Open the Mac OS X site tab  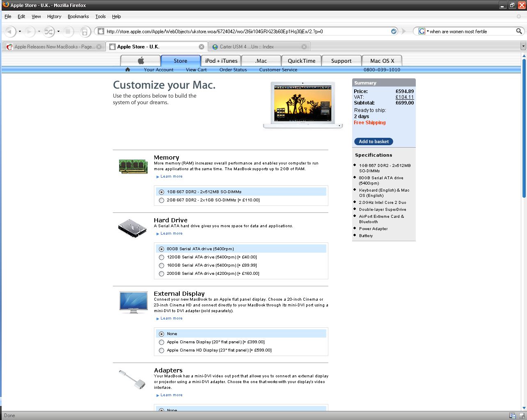382,61
